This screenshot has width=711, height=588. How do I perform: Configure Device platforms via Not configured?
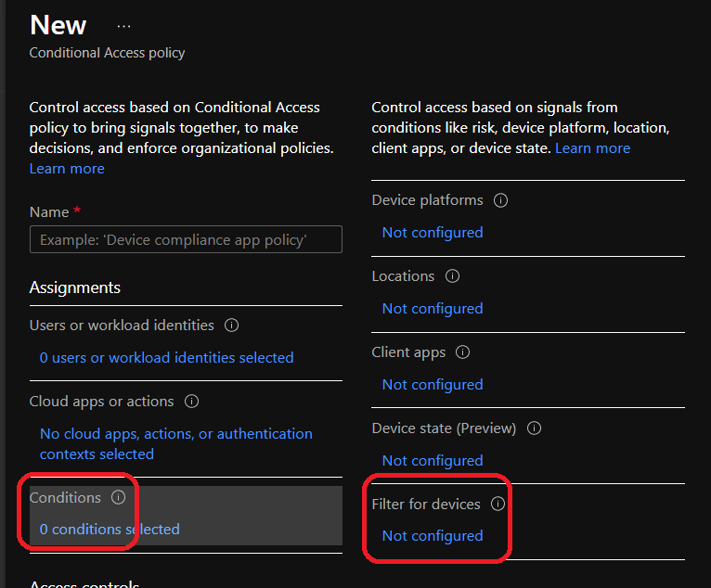point(433,233)
